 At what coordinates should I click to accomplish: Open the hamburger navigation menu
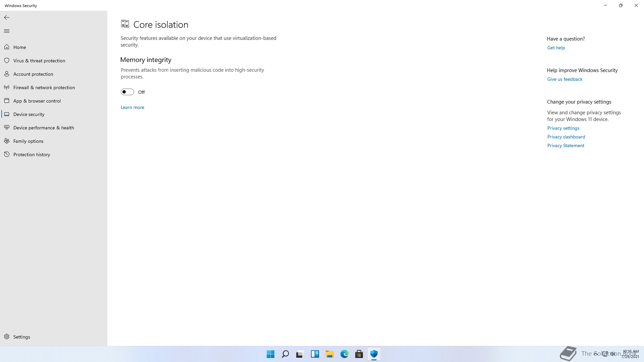pos(7,31)
